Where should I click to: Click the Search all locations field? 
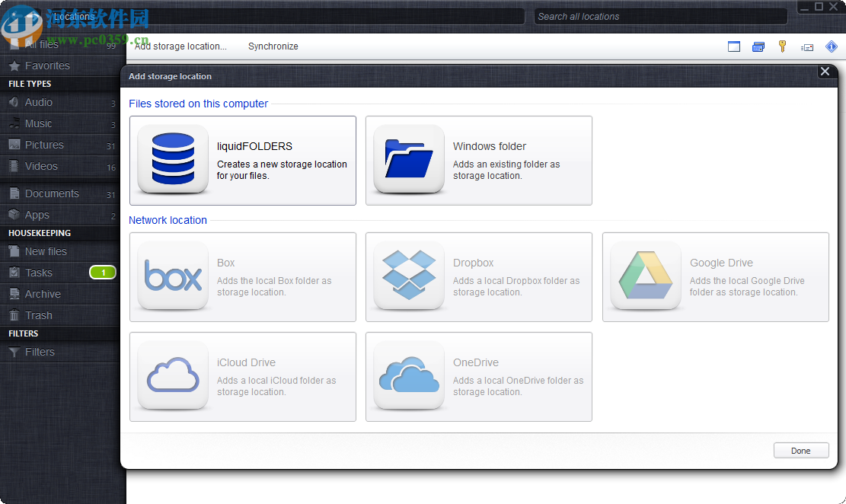click(659, 17)
